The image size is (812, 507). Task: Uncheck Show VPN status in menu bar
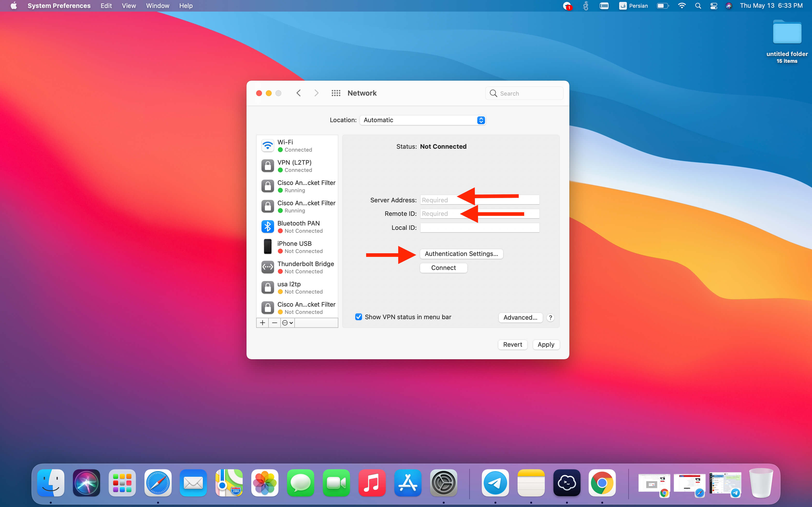pyautogui.click(x=358, y=317)
